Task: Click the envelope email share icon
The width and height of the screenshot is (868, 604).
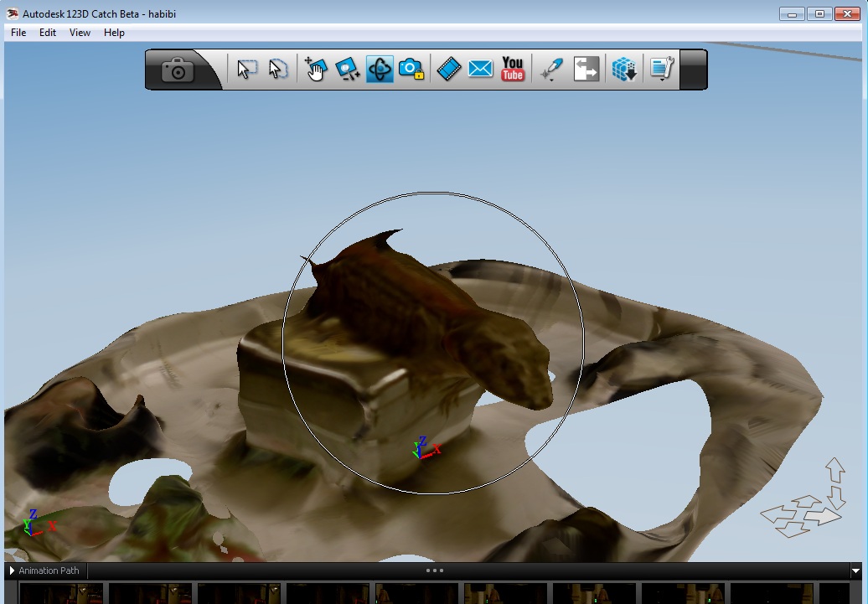Action: [480, 70]
